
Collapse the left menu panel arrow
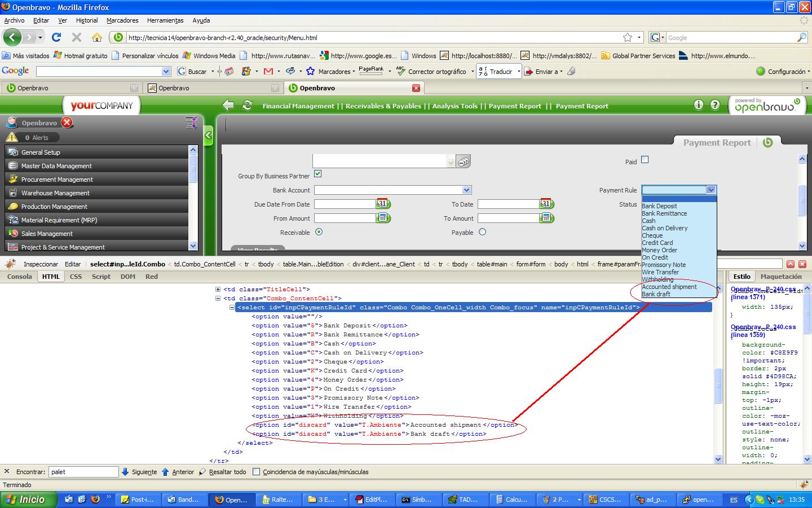[208, 135]
